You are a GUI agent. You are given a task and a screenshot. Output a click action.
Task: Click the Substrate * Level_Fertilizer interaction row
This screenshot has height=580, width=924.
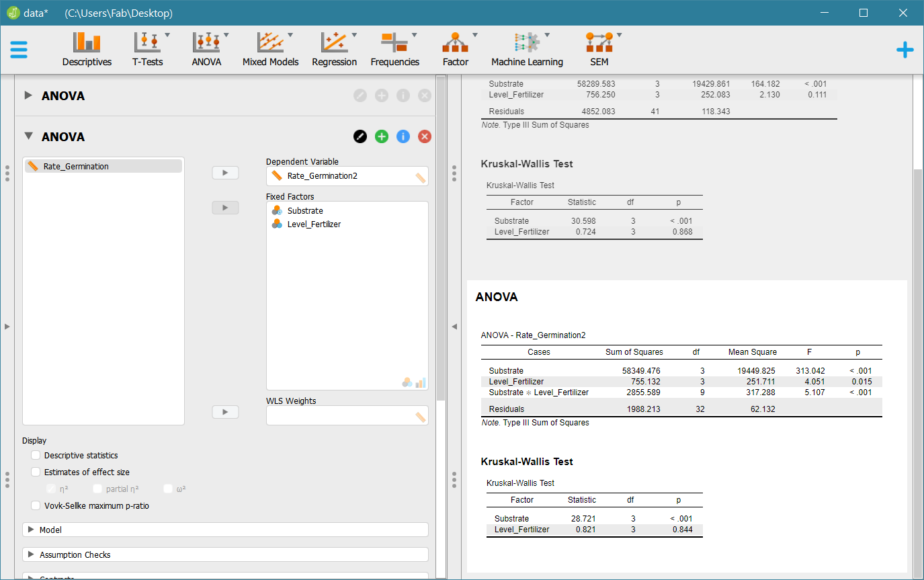[681, 392]
